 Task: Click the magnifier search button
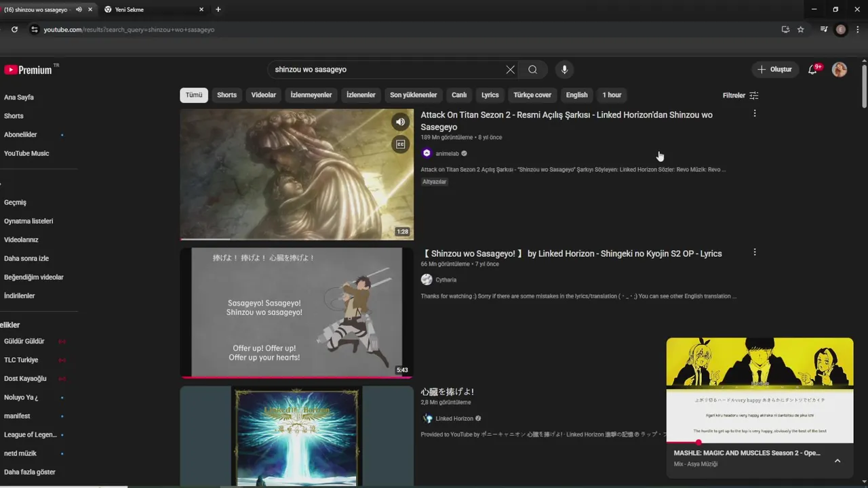[x=533, y=69]
